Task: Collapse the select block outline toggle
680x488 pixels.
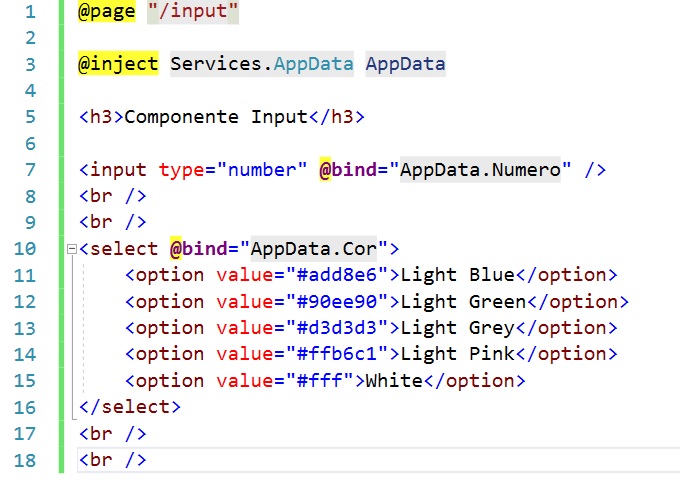Action: pos(70,249)
